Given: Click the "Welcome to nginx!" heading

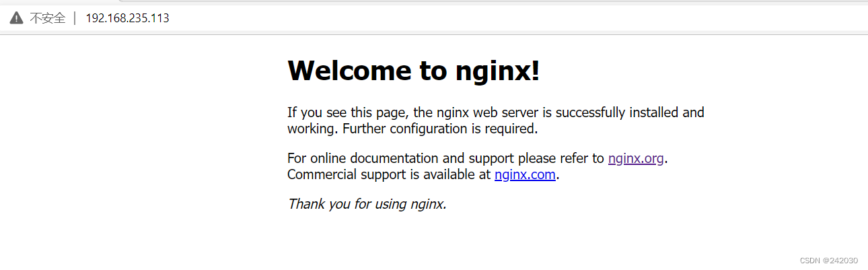Looking at the screenshot, I should point(414,70).
